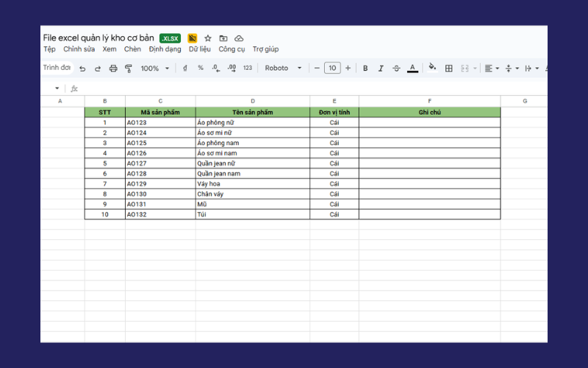Print the spreadsheet using the printer icon
Screen dimensions: 588x368
(113, 68)
